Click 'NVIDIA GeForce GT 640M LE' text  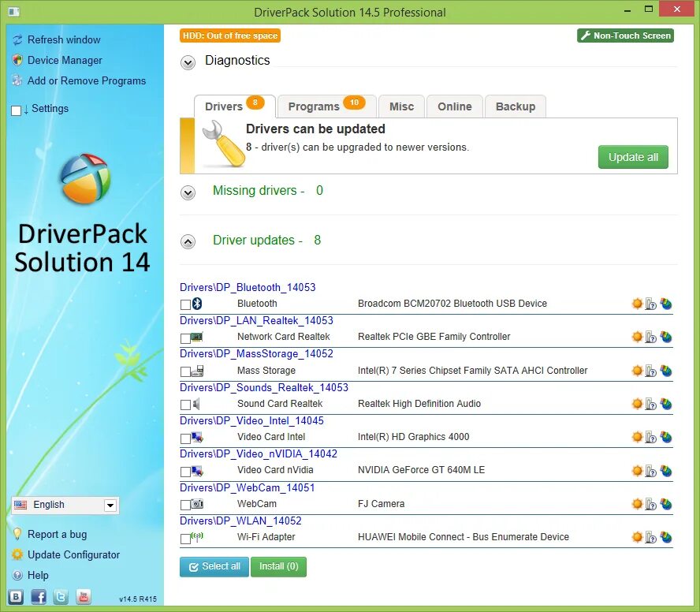tap(422, 470)
